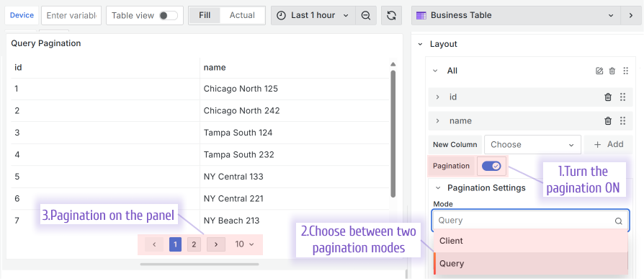Open the Last 1 hour time picker

click(313, 16)
